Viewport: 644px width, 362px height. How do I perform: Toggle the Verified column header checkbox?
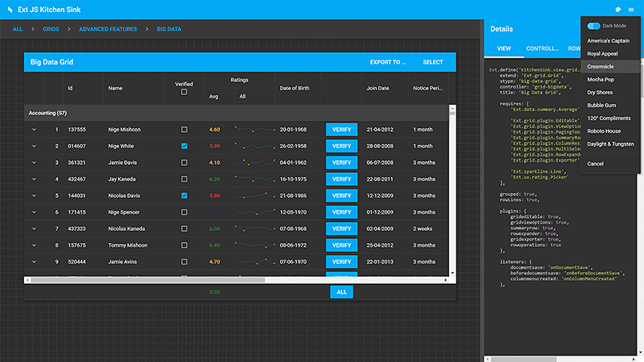tap(184, 92)
